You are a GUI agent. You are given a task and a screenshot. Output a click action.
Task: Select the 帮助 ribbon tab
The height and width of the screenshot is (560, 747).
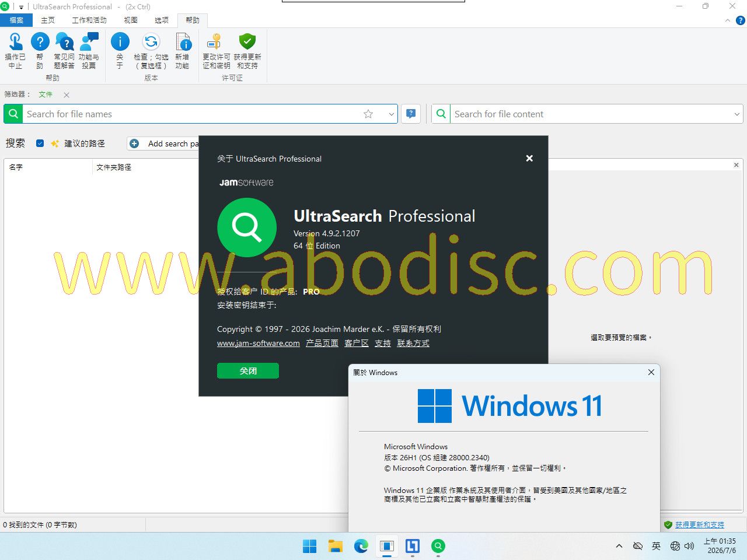point(193,20)
